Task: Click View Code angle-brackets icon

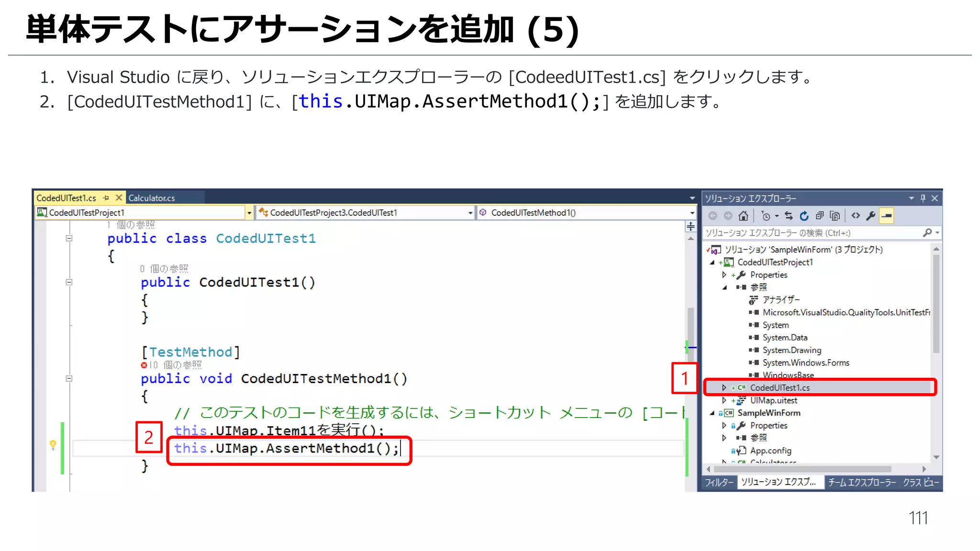Action: [x=856, y=216]
